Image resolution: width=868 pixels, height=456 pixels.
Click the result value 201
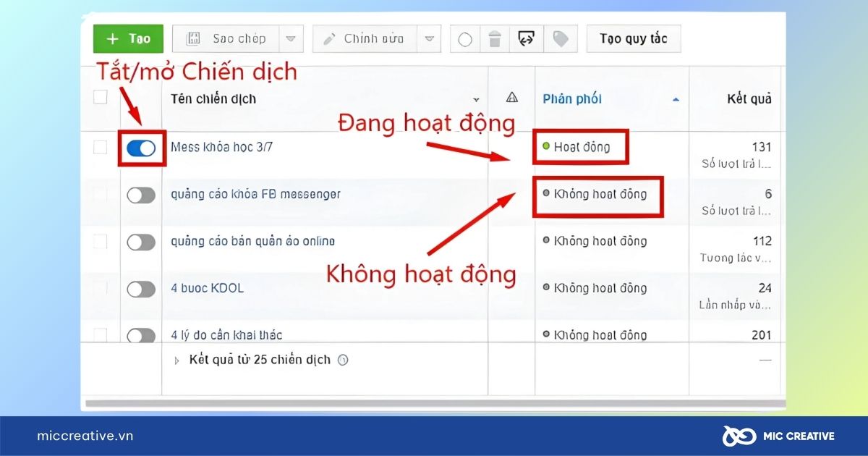coord(762,334)
